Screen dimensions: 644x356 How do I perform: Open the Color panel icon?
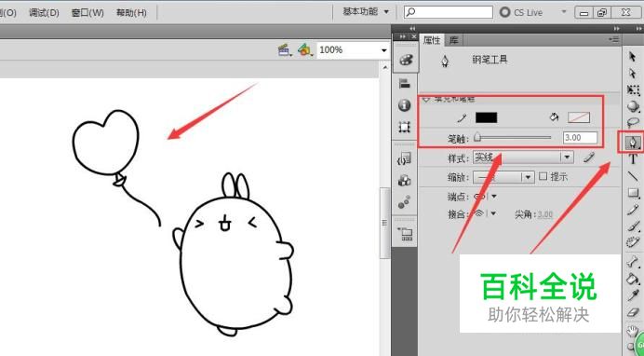tap(405, 60)
